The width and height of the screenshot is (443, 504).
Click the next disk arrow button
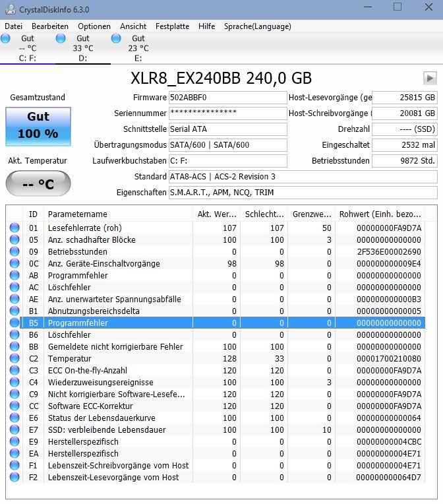430,78
